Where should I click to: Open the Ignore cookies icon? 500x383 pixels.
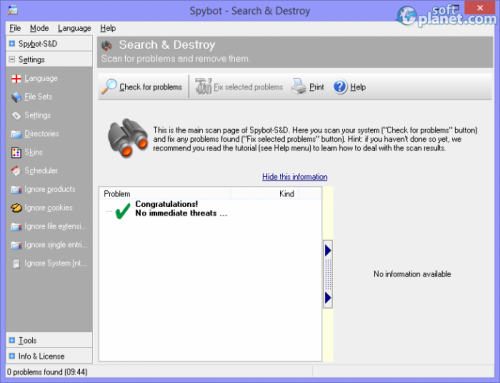coord(16,208)
